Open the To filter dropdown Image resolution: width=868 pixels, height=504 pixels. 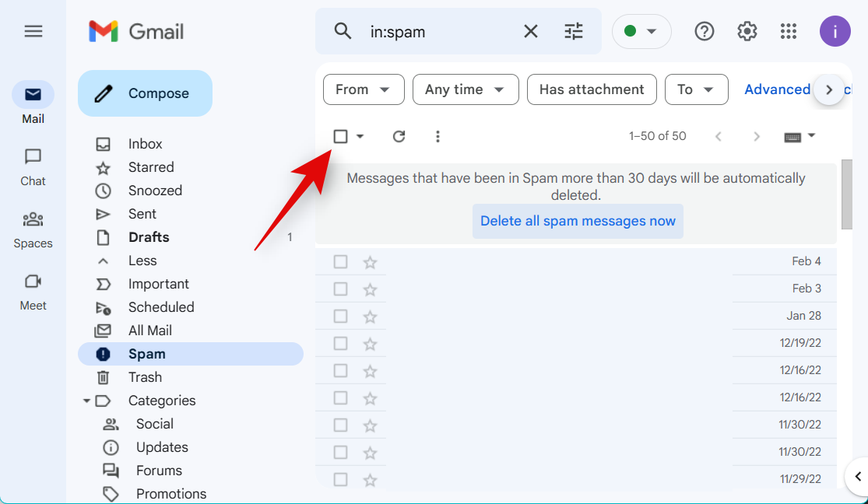(697, 89)
